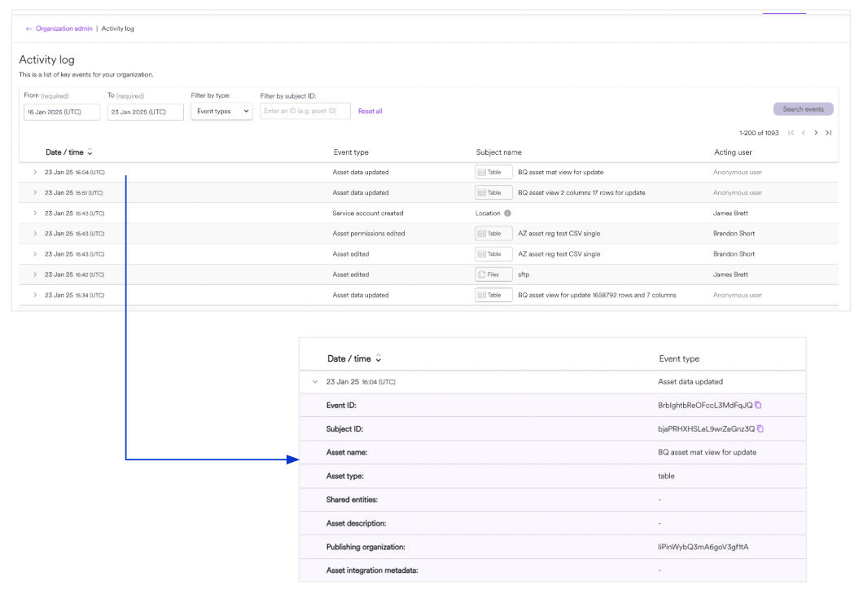Image resolution: width=868 pixels, height=607 pixels.
Task: Collapse the expanded 16:04 event details
Action: click(315, 381)
